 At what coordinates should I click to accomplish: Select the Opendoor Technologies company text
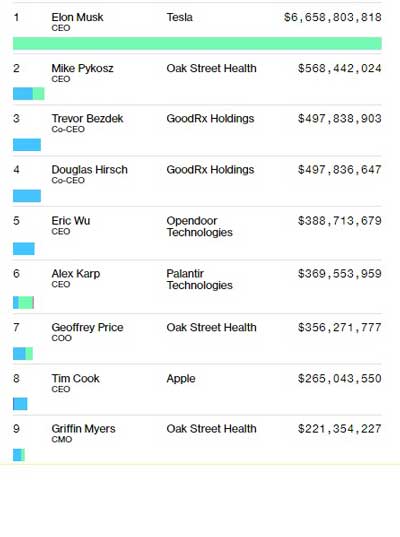(x=200, y=226)
